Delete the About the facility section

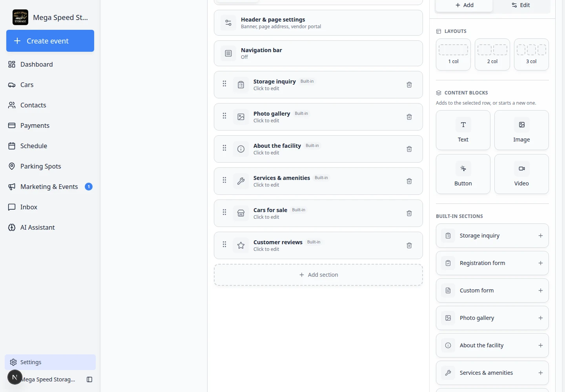click(x=409, y=149)
